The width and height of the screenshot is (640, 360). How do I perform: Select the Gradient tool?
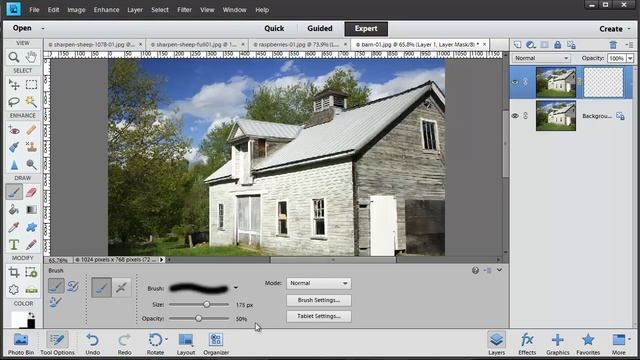coord(31,210)
